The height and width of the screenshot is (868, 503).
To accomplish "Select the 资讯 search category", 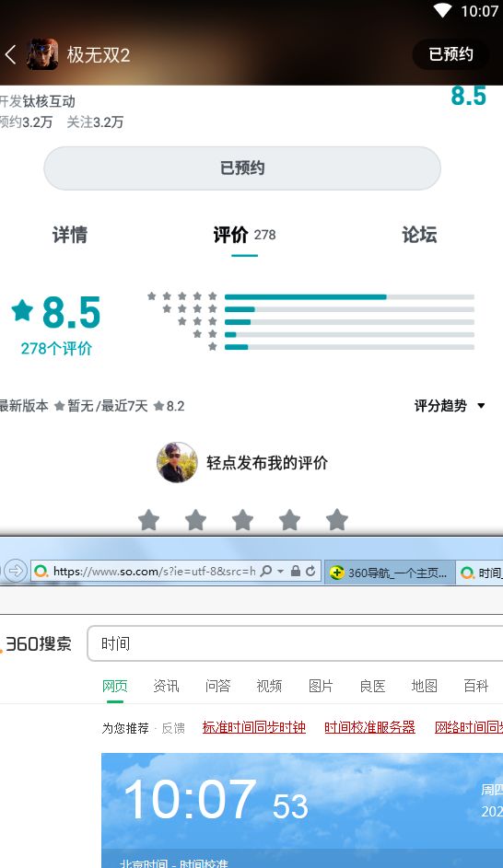I will coord(166,687).
